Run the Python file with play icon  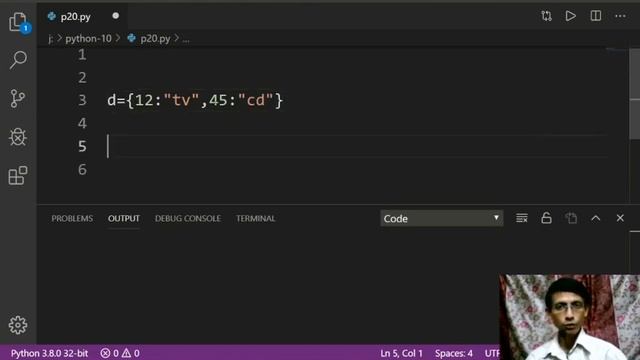click(571, 16)
